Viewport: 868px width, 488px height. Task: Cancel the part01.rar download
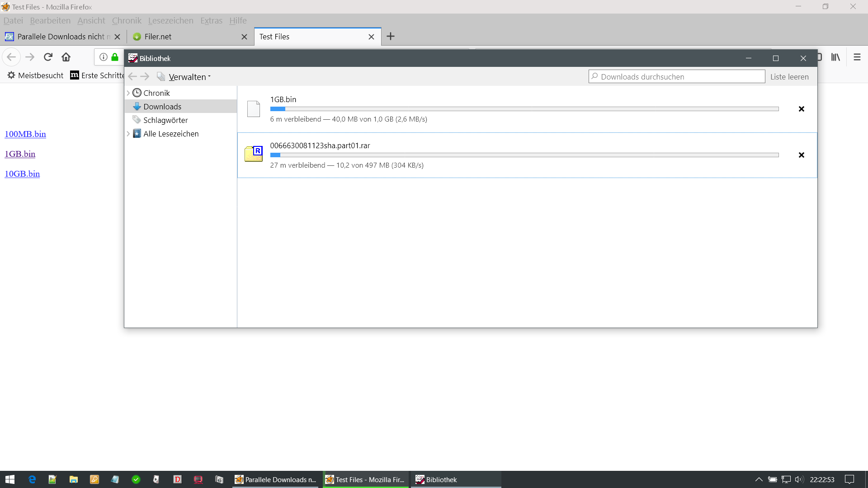tap(801, 155)
